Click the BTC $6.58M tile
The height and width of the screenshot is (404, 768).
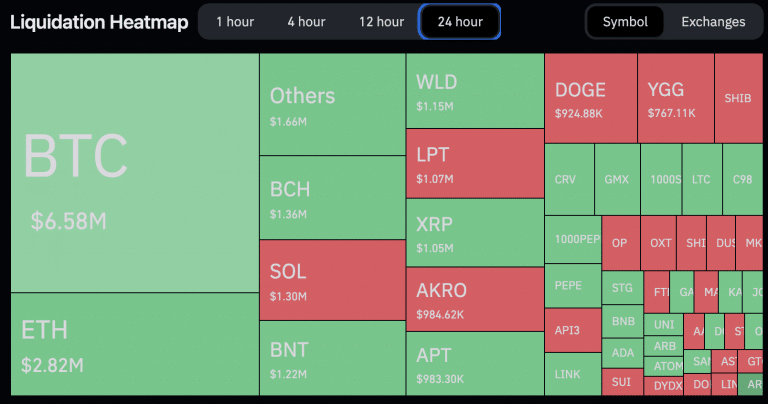[x=134, y=172]
